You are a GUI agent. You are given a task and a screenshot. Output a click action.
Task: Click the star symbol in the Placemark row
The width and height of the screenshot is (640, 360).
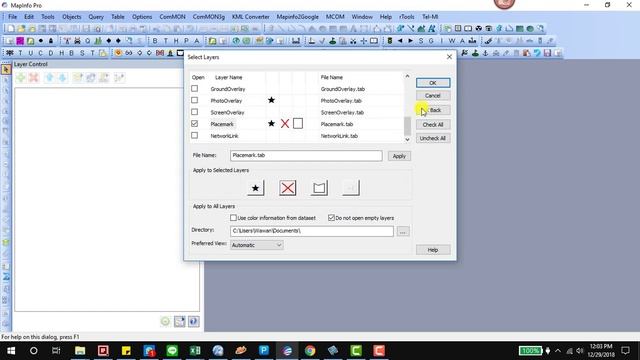point(271,124)
